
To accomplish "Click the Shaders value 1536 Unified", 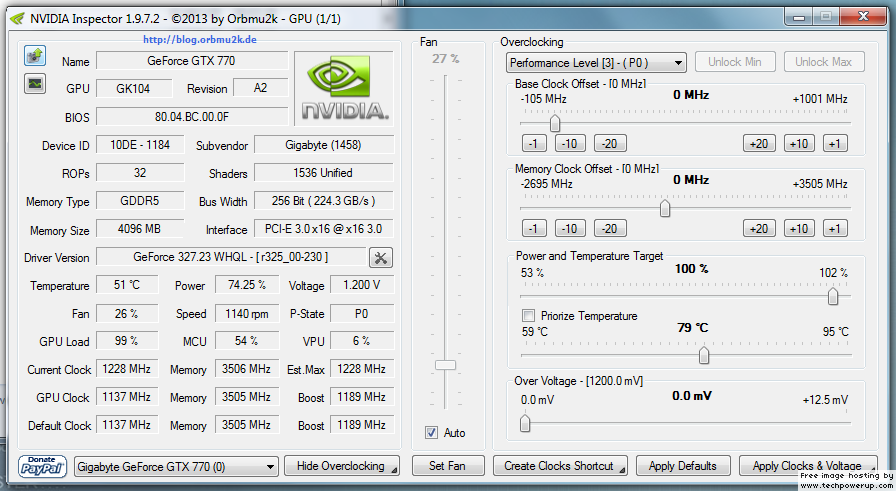I will [x=323, y=173].
